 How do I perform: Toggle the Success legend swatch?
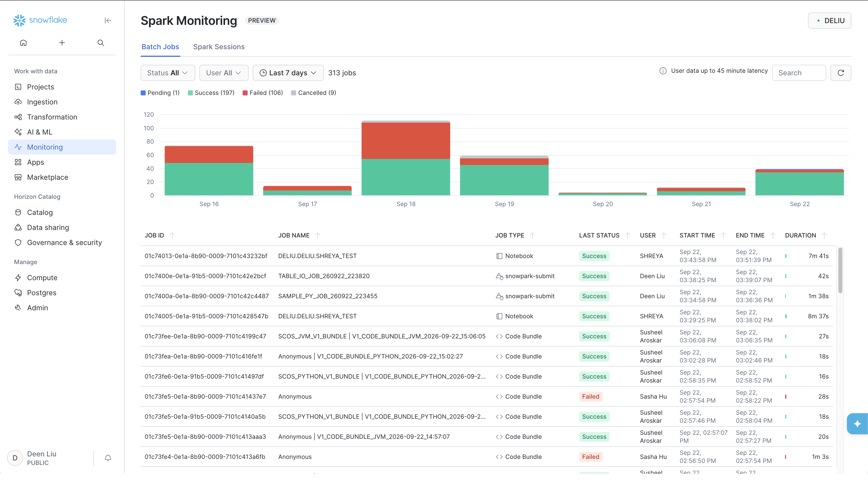click(x=190, y=93)
